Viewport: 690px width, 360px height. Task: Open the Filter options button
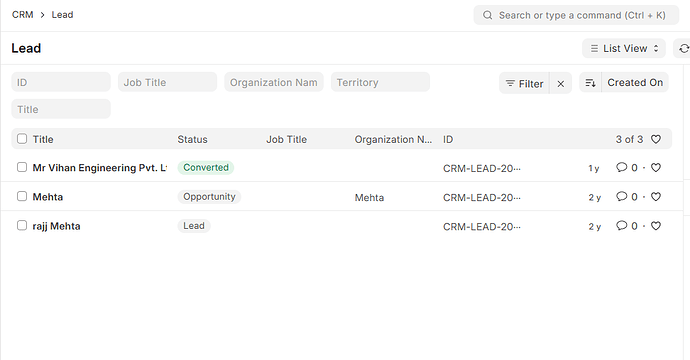(x=524, y=84)
